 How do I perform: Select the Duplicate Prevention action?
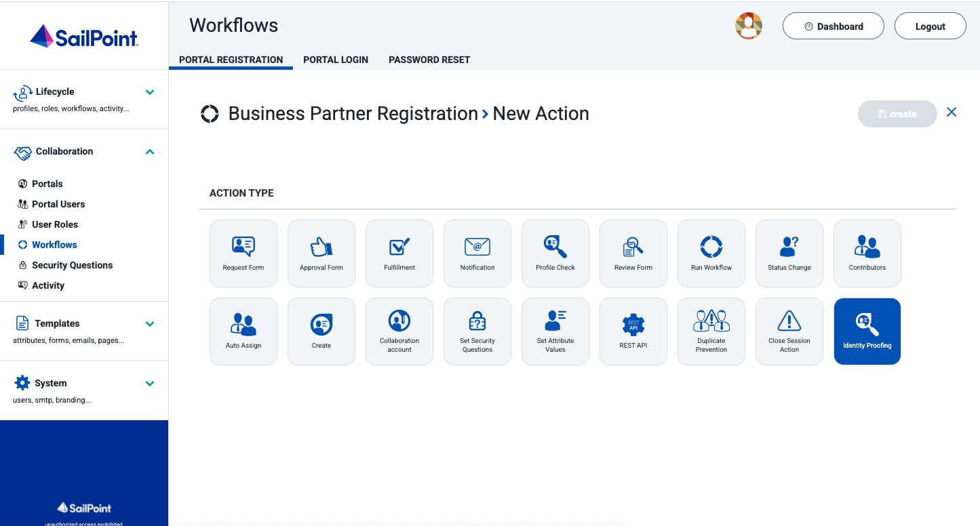click(711, 331)
